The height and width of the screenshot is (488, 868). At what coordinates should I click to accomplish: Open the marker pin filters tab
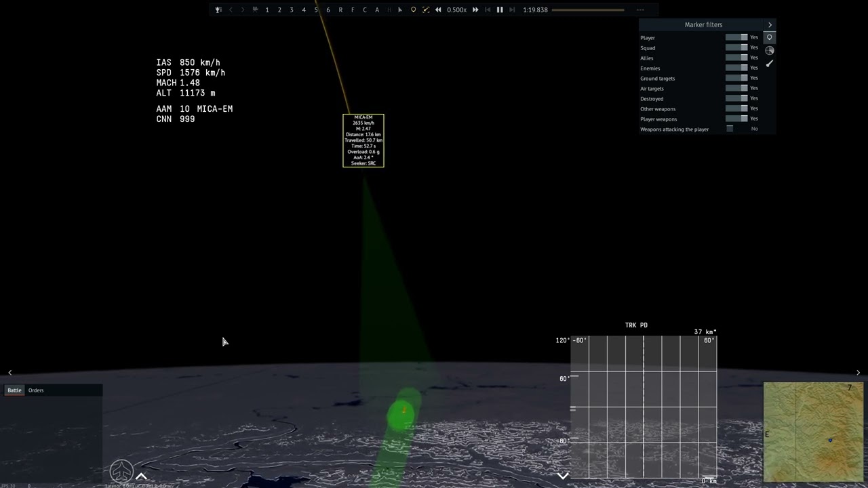770,37
